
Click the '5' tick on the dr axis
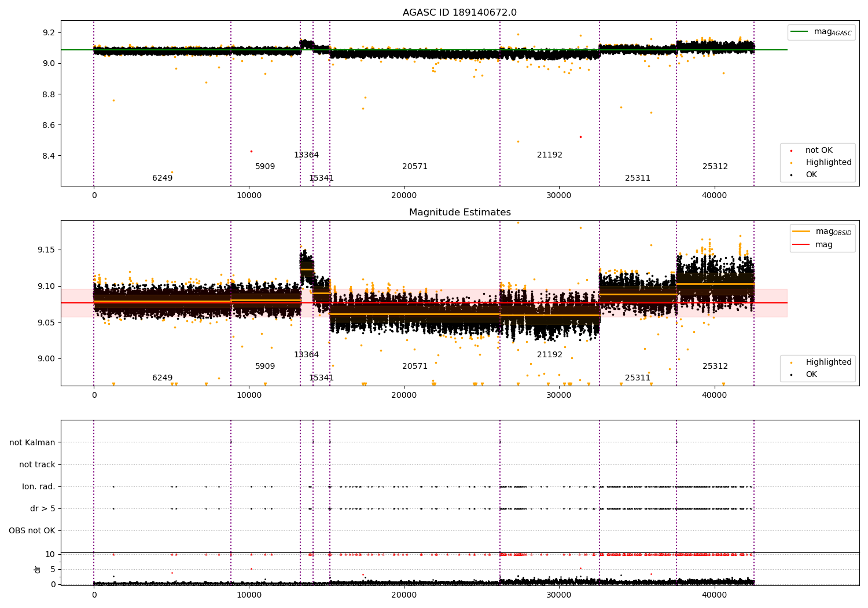(53, 569)
